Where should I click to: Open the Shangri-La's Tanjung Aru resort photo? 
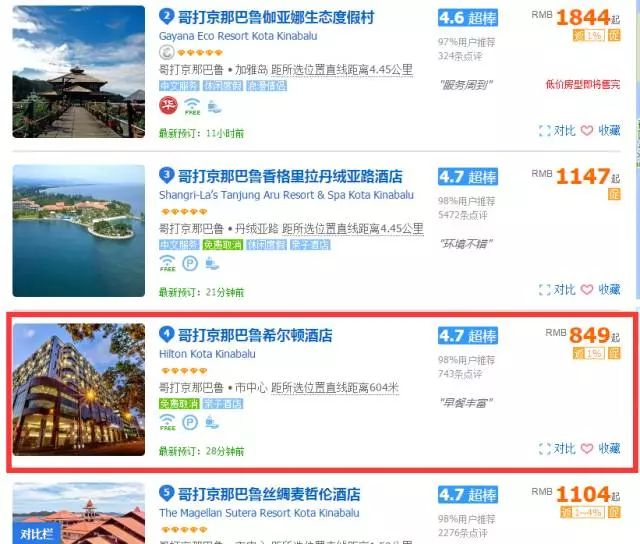coord(79,231)
